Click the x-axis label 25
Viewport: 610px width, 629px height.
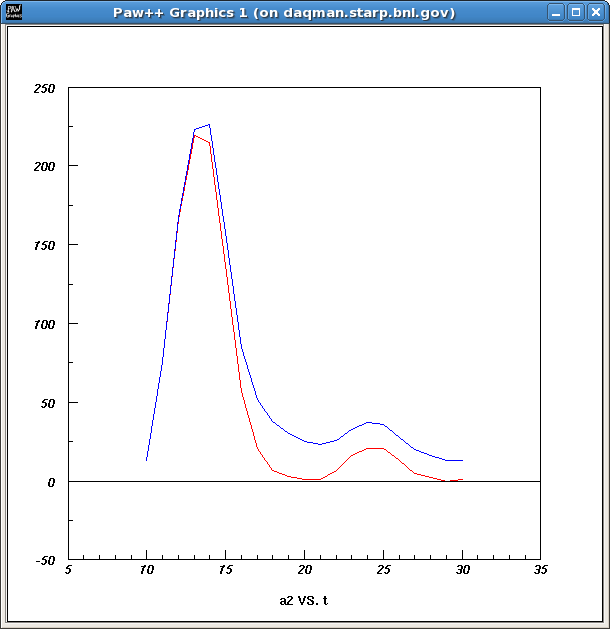(383, 570)
